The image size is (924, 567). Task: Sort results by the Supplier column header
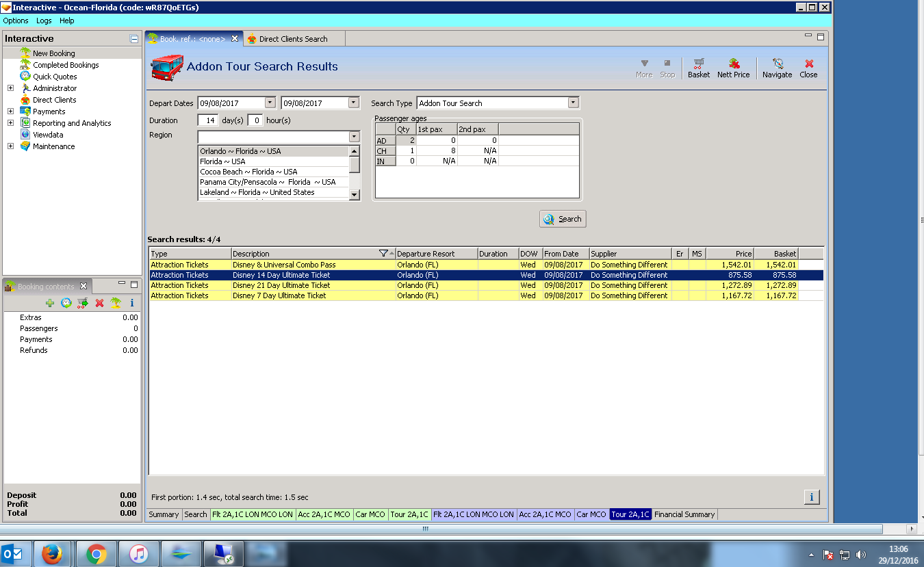pos(630,254)
